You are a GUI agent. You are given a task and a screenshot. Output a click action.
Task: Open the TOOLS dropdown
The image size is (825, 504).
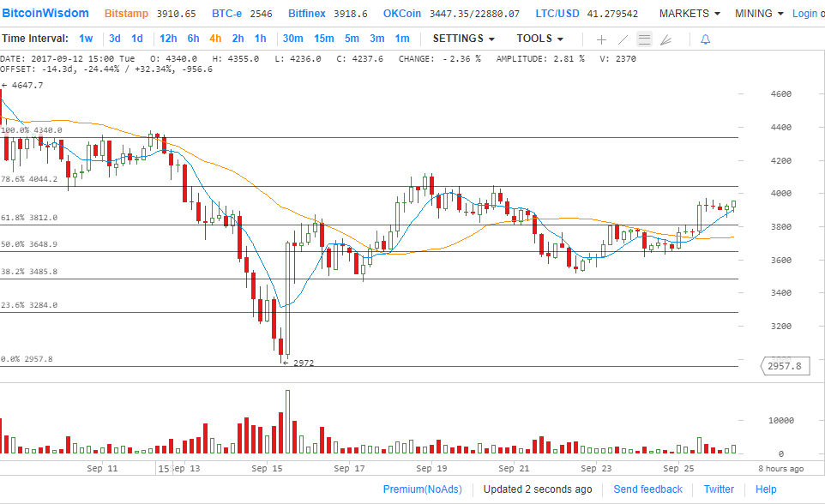[539, 39]
